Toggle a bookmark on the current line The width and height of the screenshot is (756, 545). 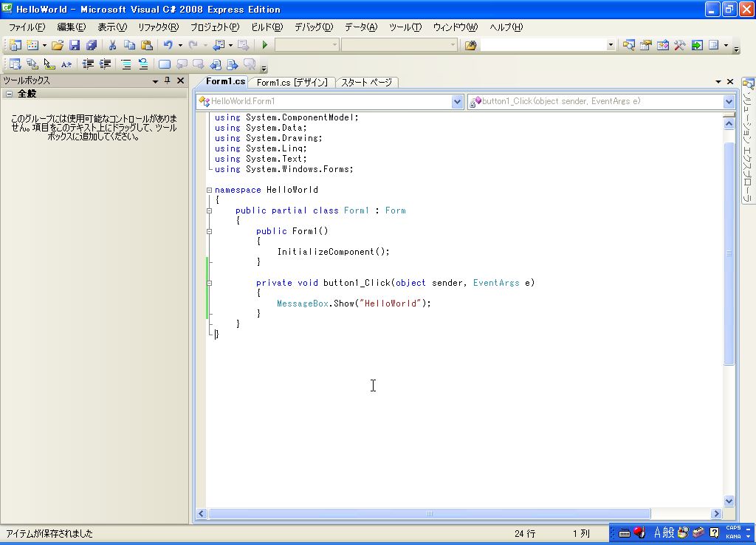tap(164, 64)
